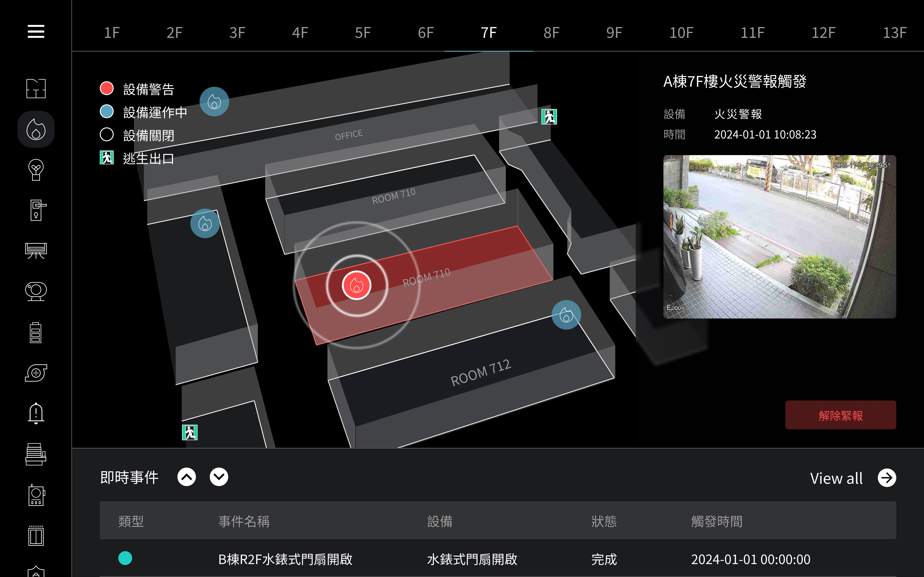Select the camera surveillance sidebar icon
Image resolution: width=924 pixels, height=577 pixels.
[36, 292]
